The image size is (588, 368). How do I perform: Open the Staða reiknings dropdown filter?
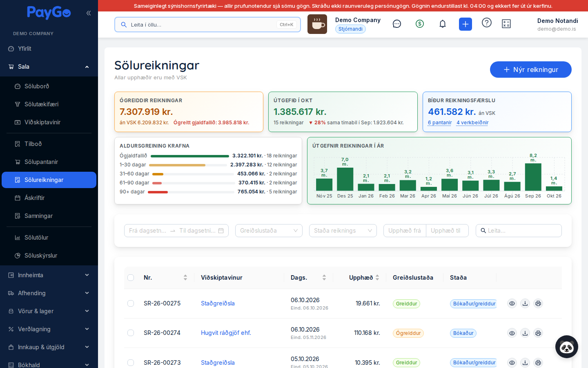343,231
